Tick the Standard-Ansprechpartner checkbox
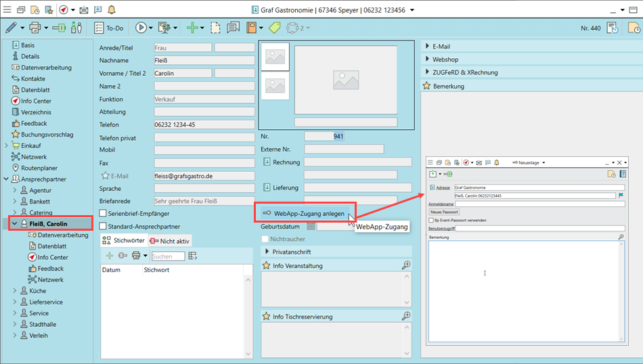This screenshot has width=643, height=364. (x=103, y=227)
